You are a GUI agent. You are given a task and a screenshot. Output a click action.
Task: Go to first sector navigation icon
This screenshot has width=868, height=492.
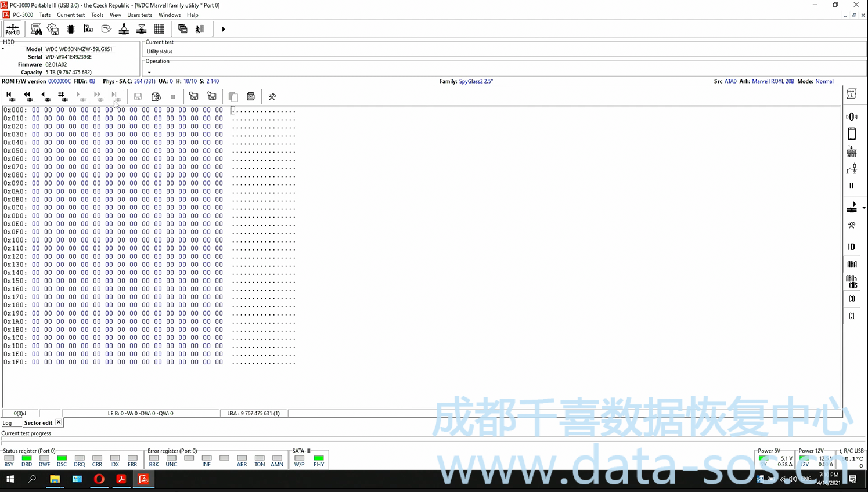tap(10, 96)
